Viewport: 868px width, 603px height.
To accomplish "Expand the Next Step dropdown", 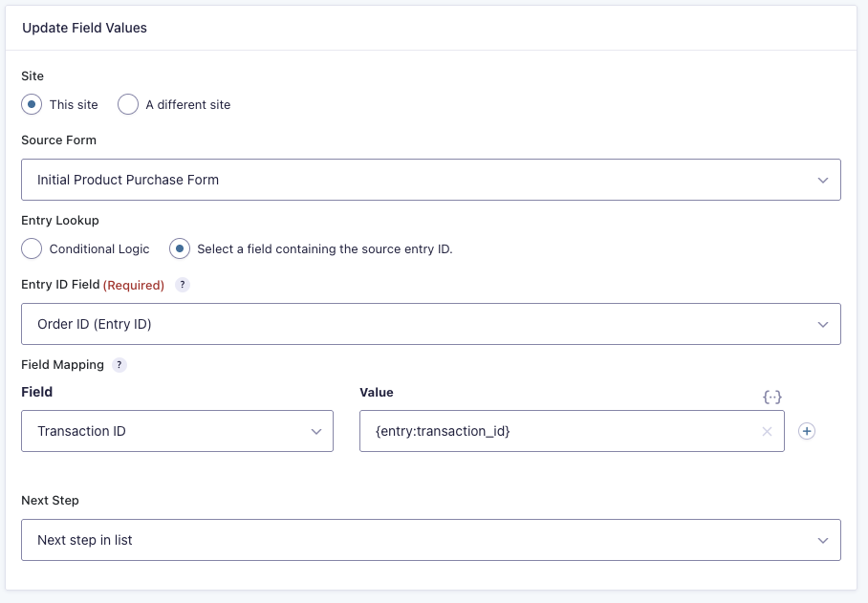I will [430, 540].
